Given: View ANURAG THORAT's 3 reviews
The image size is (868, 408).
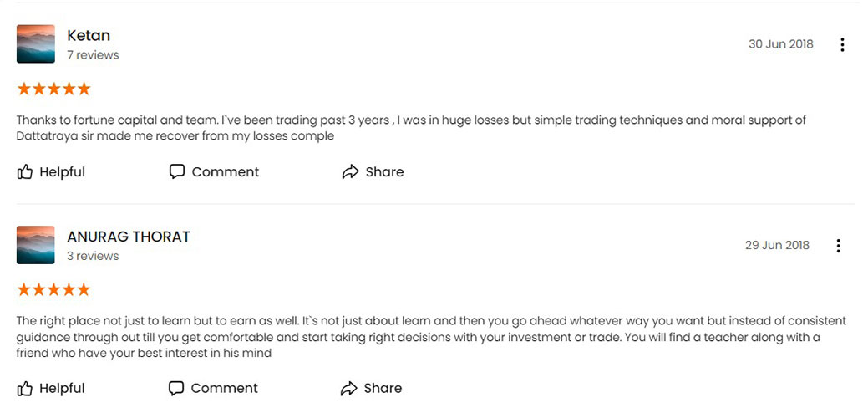Looking at the screenshot, I should click(x=93, y=256).
